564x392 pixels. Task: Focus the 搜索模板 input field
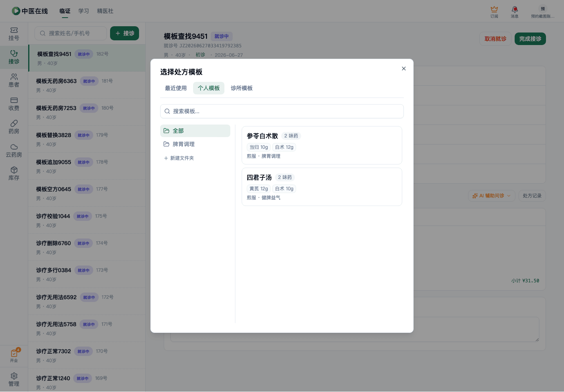(x=282, y=111)
